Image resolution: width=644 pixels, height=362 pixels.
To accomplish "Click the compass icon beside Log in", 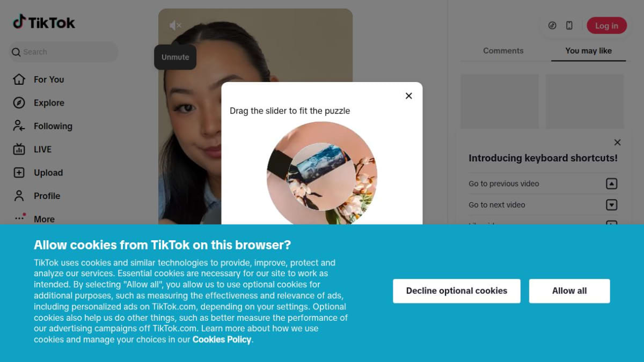I will [552, 25].
